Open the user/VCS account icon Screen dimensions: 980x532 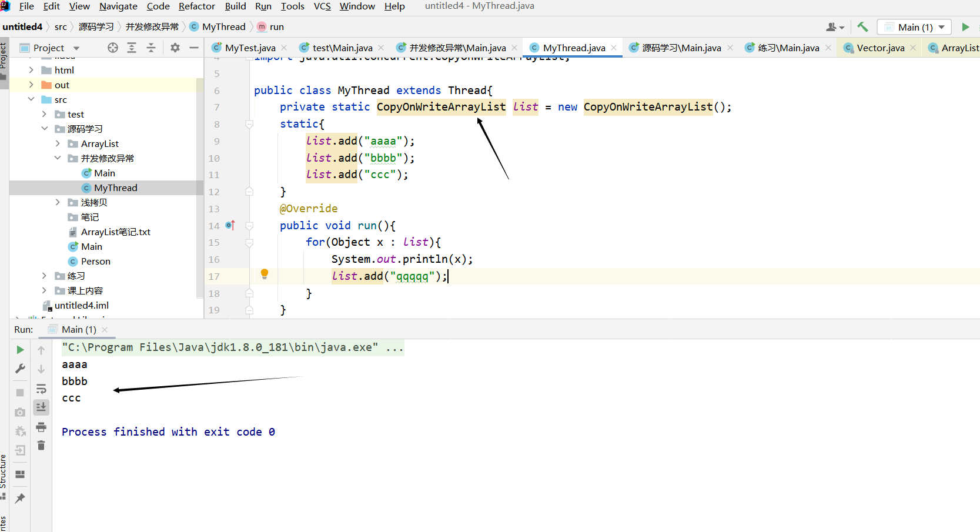[835, 27]
